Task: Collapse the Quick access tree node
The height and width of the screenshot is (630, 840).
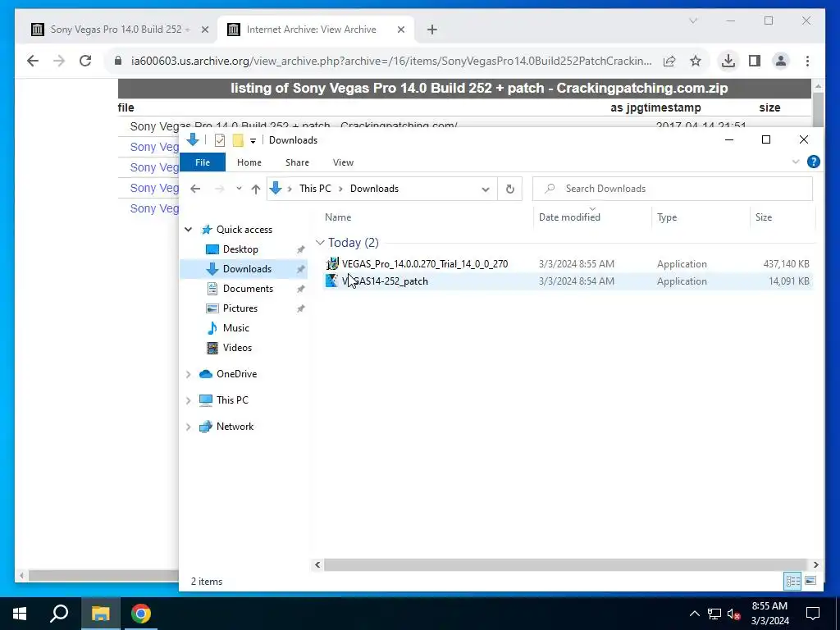Action: pyautogui.click(x=189, y=230)
